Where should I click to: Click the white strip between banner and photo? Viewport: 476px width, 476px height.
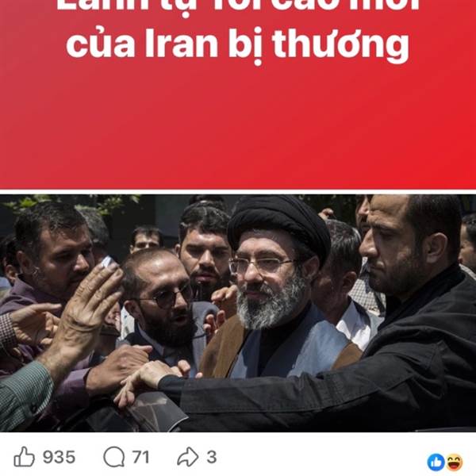[238, 192]
